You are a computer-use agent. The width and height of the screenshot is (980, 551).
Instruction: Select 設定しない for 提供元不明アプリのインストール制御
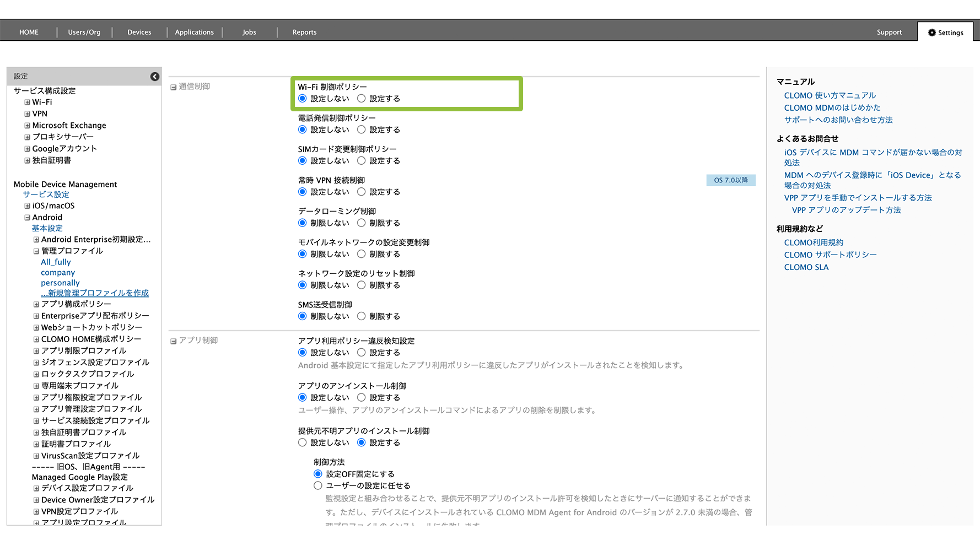[x=303, y=442]
